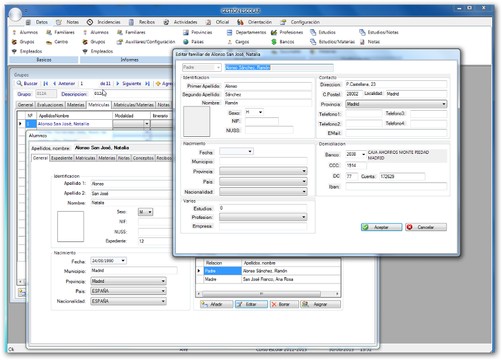Open the round application menu orb
The image size is (502, 360).
(x=15, y=14)
